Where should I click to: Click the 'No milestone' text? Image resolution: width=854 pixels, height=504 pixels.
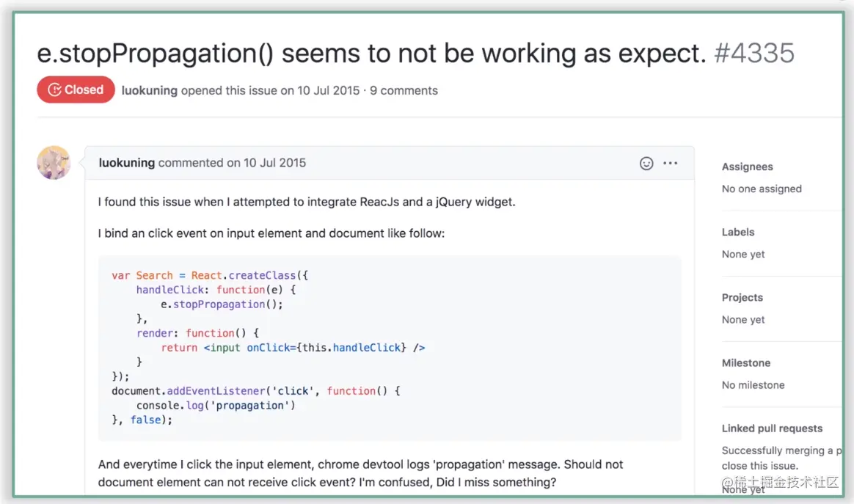(753, 385)
